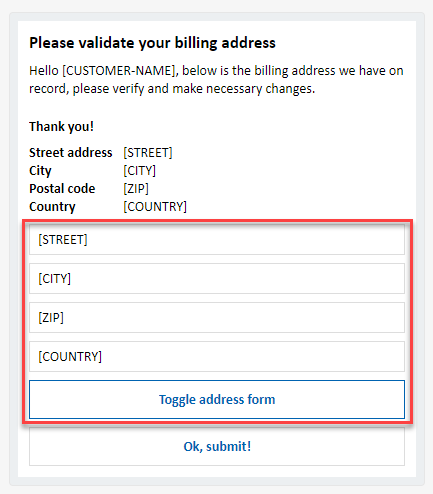This screenshot has width=433, height=494.
Task: Click the [CUSTOMER-NAME] placeholder in greeting
Action: (119, 71)
